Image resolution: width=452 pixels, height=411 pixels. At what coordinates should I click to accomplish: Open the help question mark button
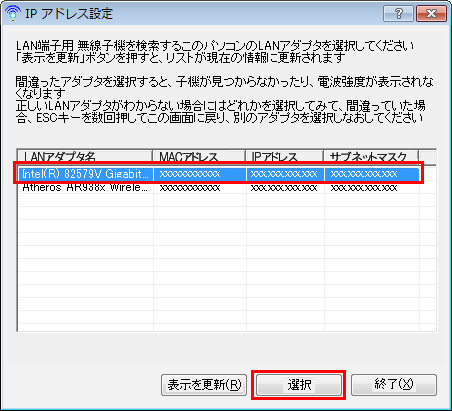point(399,14)
